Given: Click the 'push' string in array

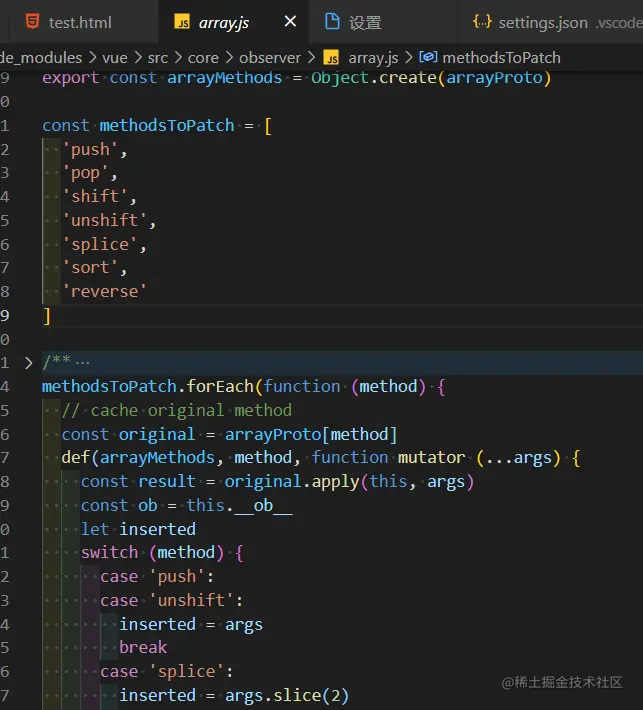Looking at the screenshot, I should tap(90, 149).
